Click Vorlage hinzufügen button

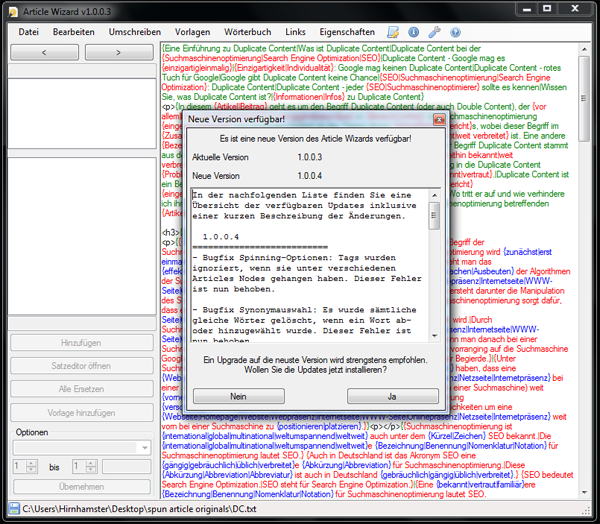coord(82,413)
